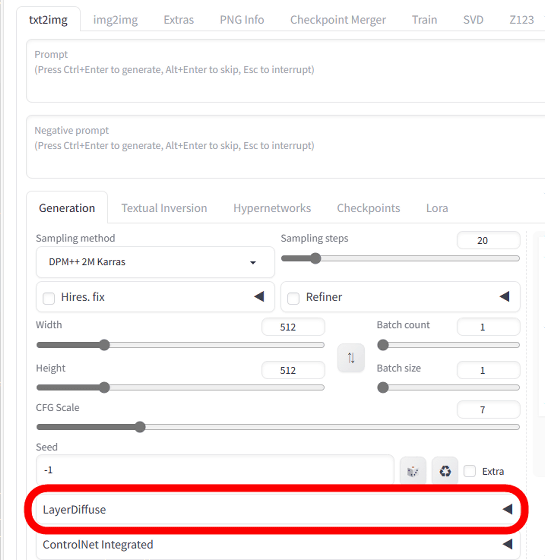The height and width of the screenshot is (560, 545).
Task: Select the Generation sub-tab
Action: click(67, 208)
